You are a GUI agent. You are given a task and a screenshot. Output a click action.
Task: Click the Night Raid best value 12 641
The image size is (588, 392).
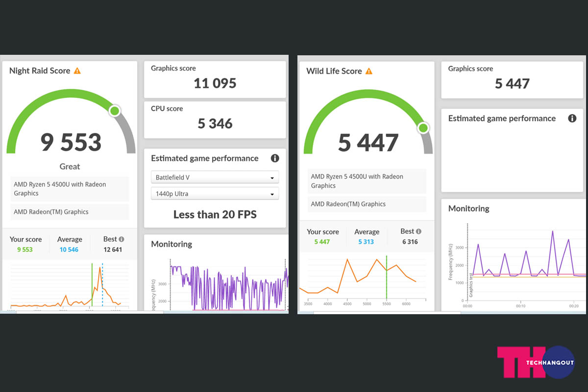tap(113, 250)
